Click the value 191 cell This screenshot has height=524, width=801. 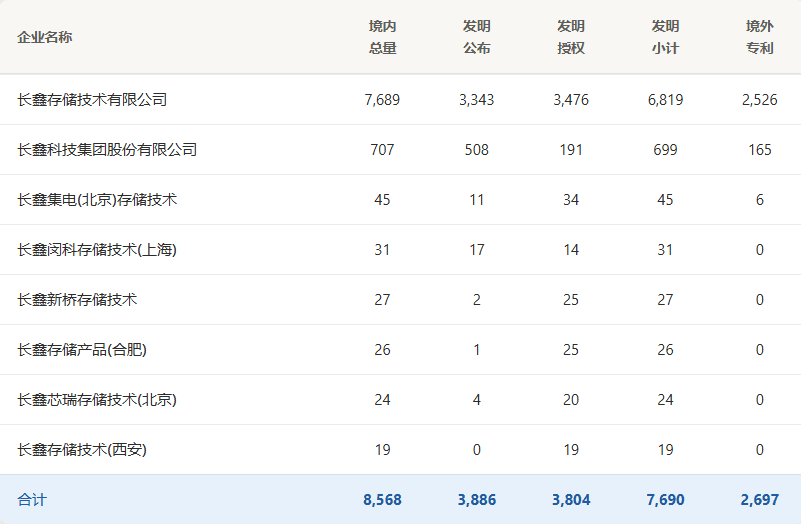(571, 150)
